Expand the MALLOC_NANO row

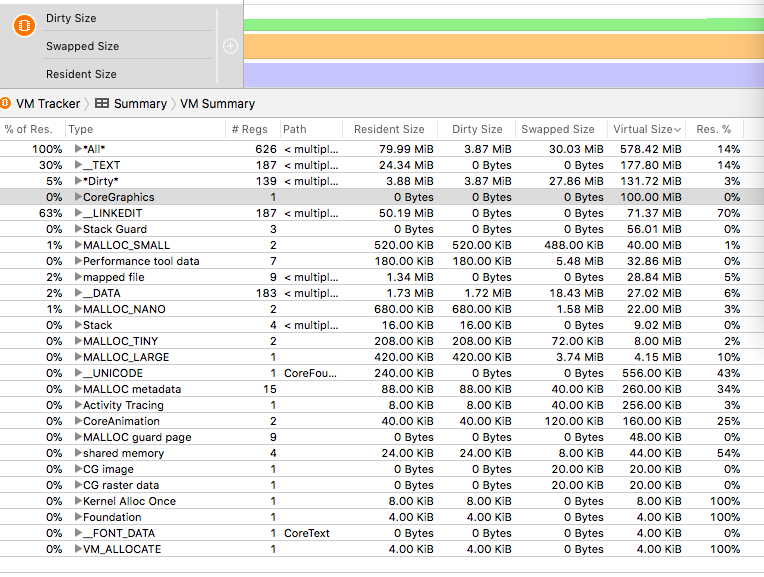pyautogui.click(x=78, y=309)
